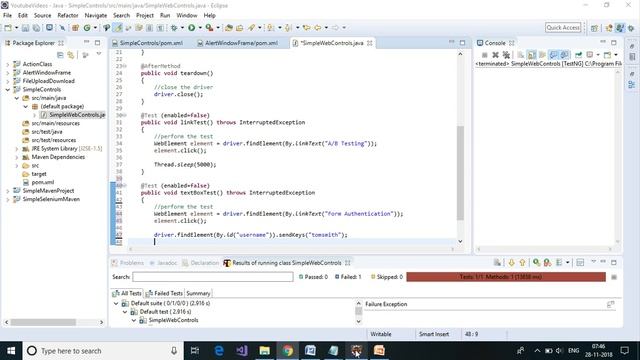The width and height of the screenshot is (640, 360).
Task: Click Rerun Failed Tests red icon
Action: [x=547, y=263]
